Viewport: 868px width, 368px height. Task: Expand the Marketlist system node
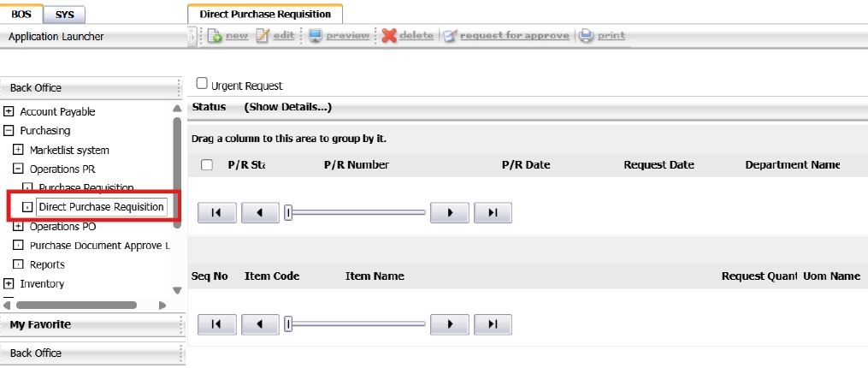click(x=18, y=150)
